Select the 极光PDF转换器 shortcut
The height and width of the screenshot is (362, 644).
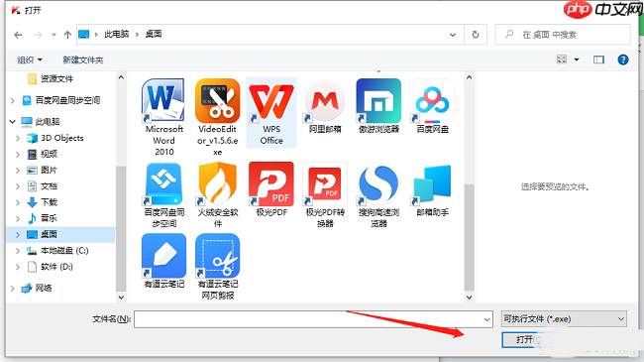(325, 195)
